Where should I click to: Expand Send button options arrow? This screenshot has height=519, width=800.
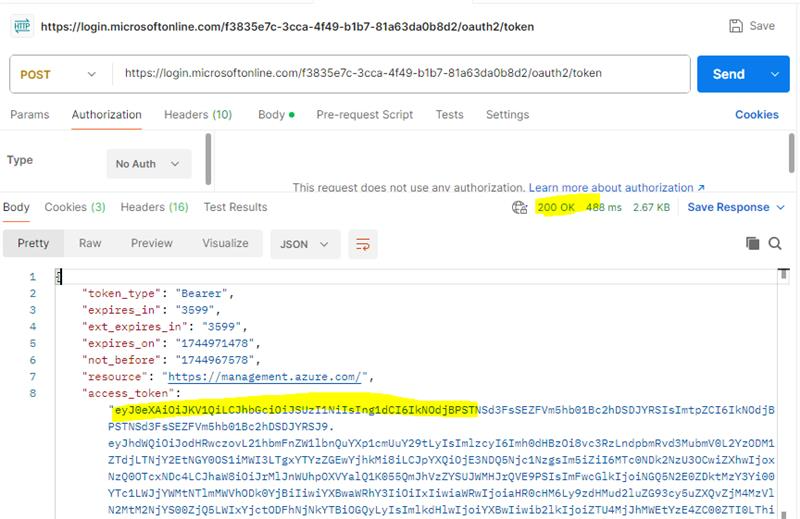click(774, 75)
